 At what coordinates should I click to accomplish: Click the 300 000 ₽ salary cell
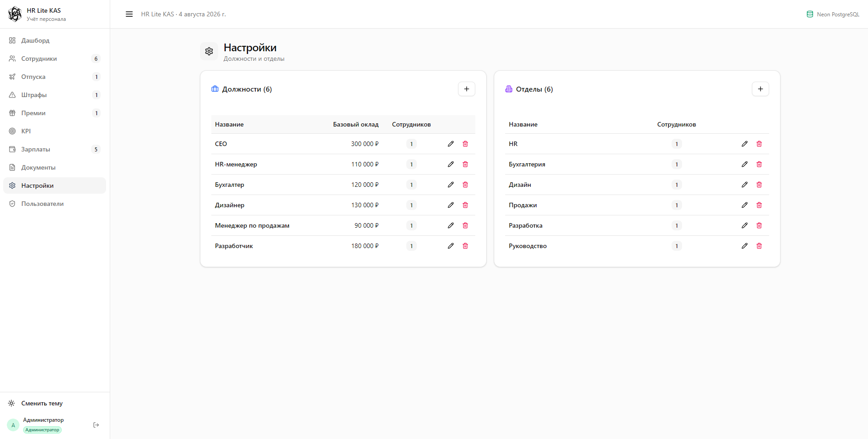tap(365, 144)
